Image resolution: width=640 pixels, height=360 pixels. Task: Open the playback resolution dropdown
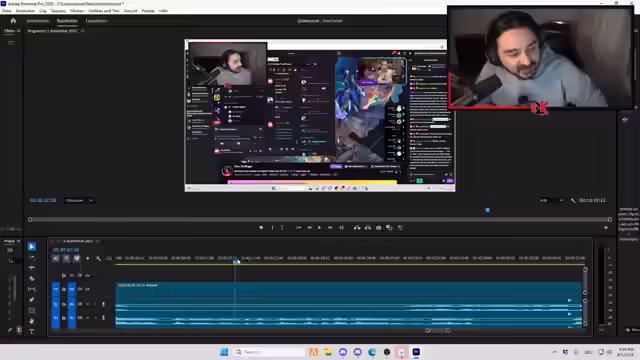tap(551, 200)
